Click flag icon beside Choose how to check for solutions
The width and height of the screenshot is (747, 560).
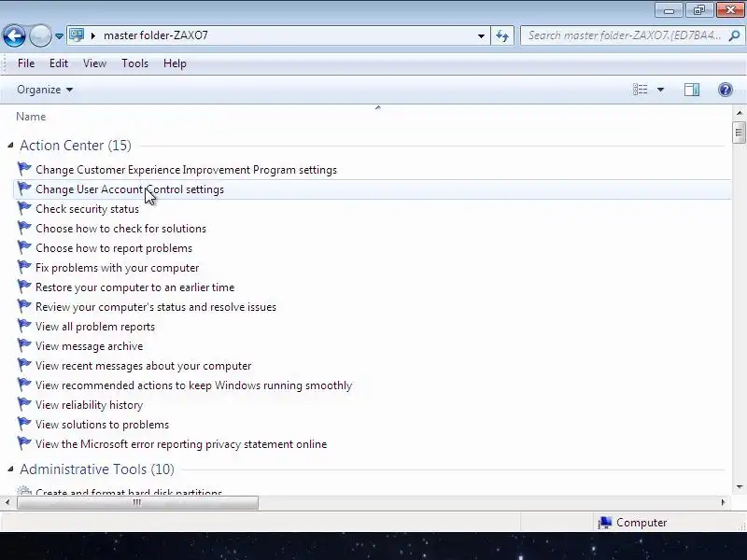pos(24,228)
